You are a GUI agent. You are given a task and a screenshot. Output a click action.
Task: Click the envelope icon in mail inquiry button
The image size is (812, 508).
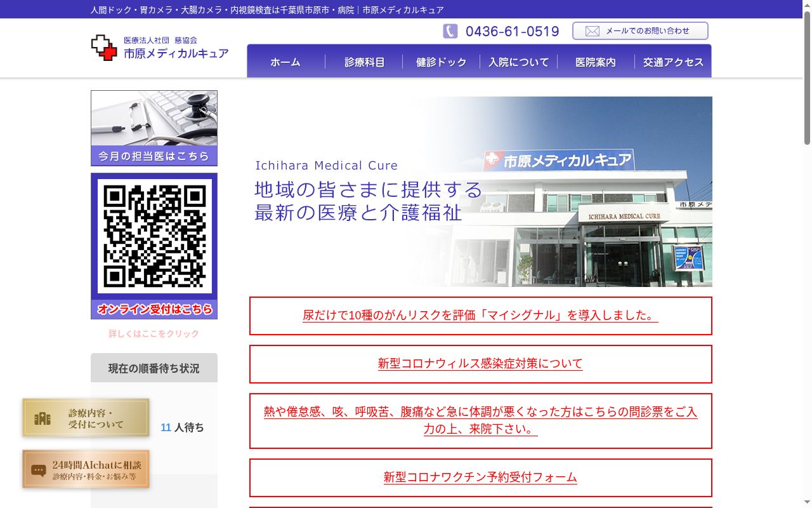[x=592, y=31]
